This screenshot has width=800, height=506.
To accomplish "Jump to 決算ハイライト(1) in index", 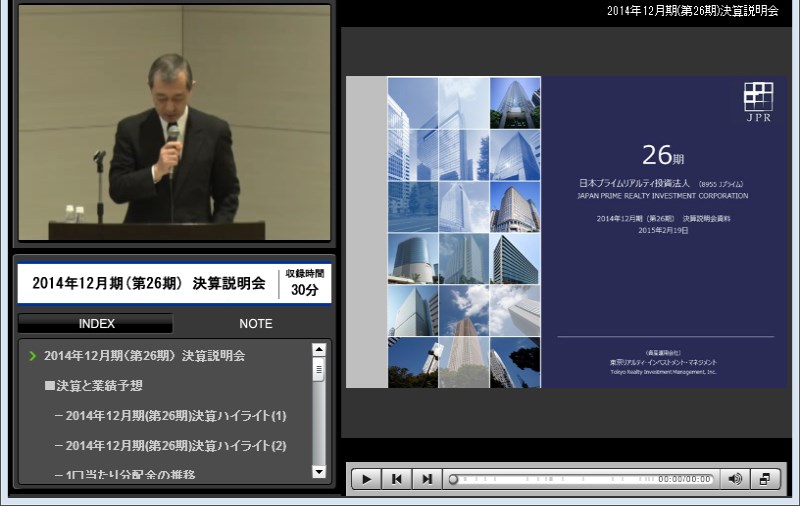I will 170,416.
